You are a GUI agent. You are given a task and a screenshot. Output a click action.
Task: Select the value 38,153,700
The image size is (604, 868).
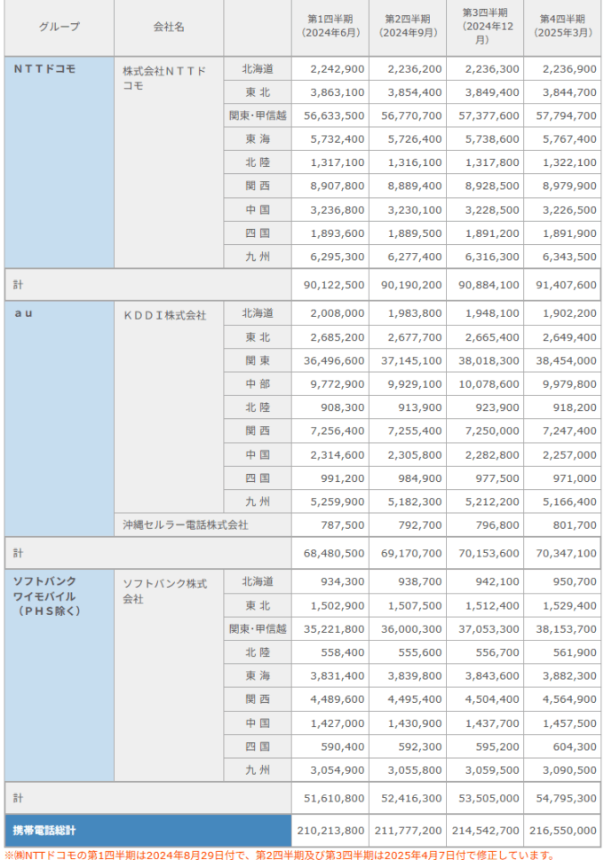[x=567, y=629]
